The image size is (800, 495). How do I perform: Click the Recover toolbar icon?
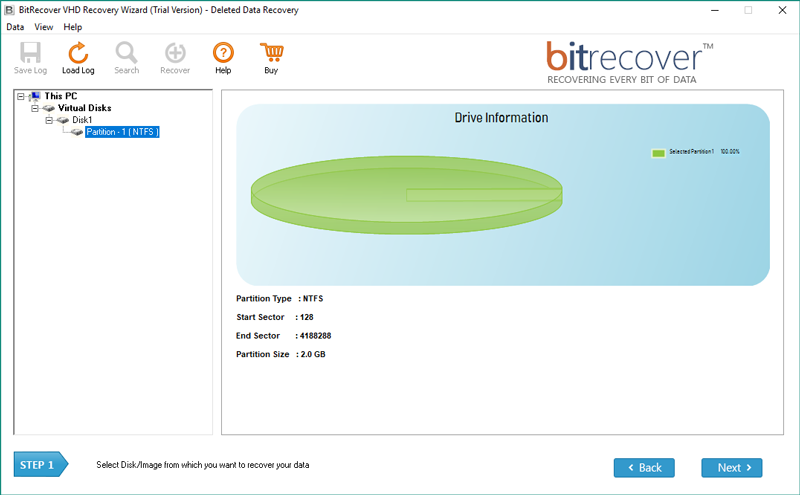[x=175, y=53]
